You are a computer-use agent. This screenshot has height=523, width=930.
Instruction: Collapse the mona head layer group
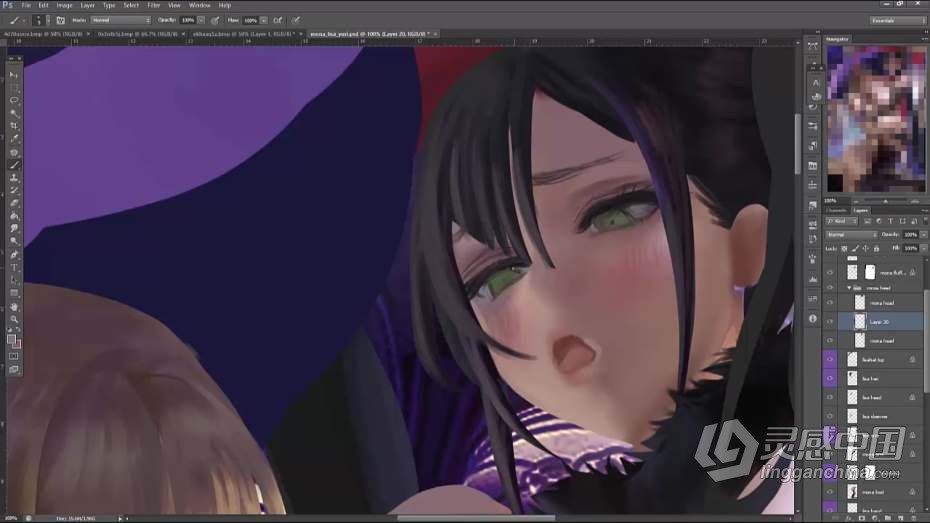point(849,287)
